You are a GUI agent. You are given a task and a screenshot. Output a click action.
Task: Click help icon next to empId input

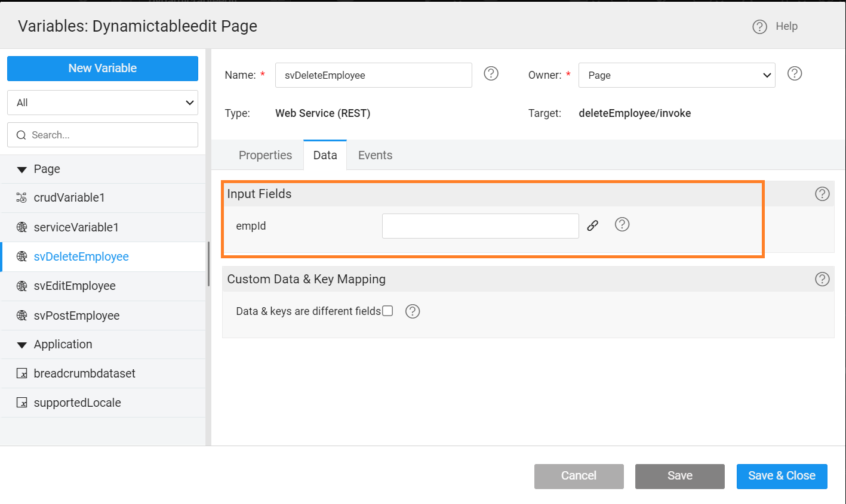(622, 224)
